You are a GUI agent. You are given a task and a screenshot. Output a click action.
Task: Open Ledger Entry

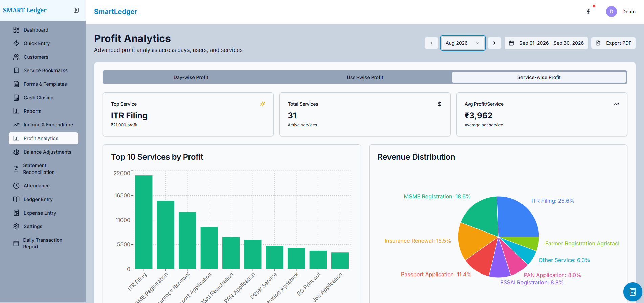pos(43,199)
